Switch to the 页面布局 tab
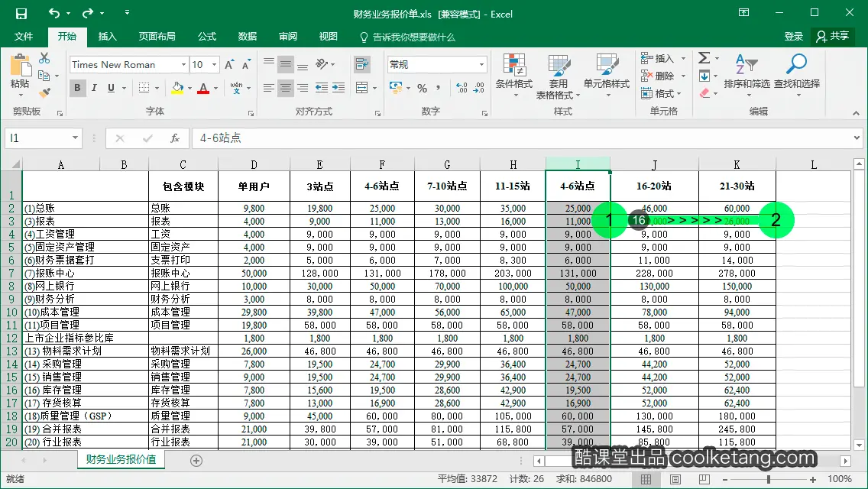868x489 pixels. [157, 37]
